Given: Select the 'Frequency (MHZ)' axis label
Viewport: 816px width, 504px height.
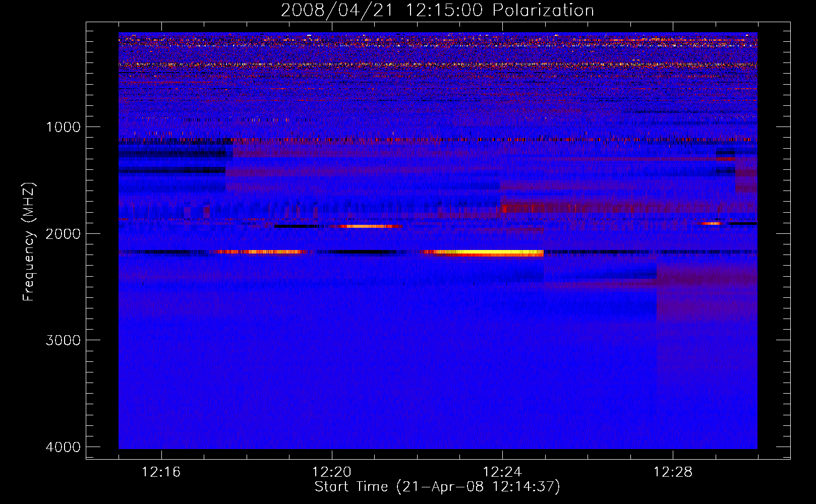Looking at the screenshot, I should (29, 242).
